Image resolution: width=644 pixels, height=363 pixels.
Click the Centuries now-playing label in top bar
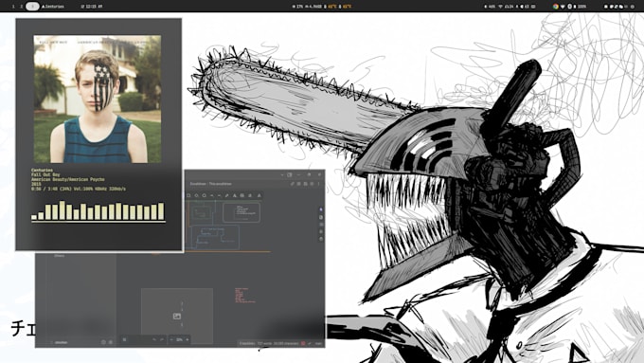tap(53, 7)
